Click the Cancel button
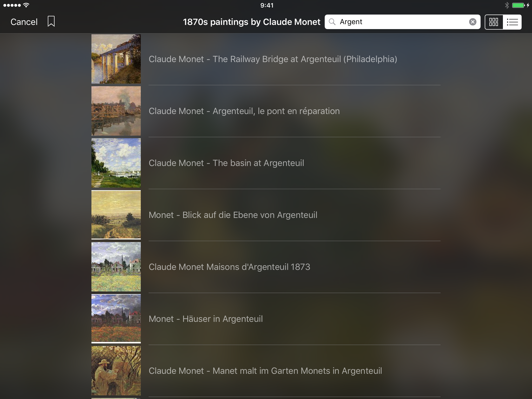The height and width of the screenshot is (399, 532). (24, 22)
